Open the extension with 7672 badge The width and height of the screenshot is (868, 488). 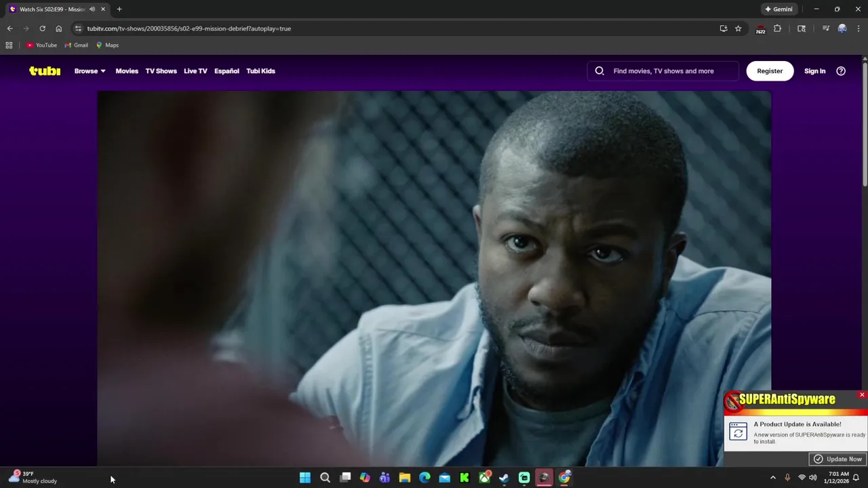click(x=760, y=29)
